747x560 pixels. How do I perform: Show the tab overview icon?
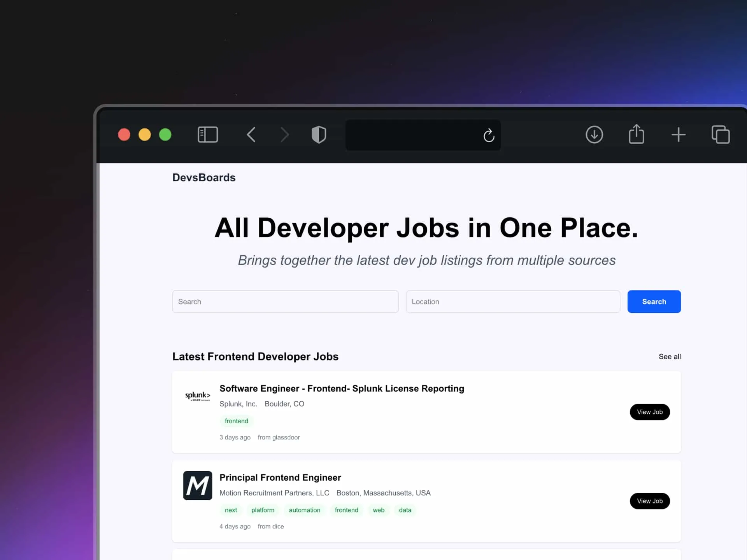[x=720, y=135]
